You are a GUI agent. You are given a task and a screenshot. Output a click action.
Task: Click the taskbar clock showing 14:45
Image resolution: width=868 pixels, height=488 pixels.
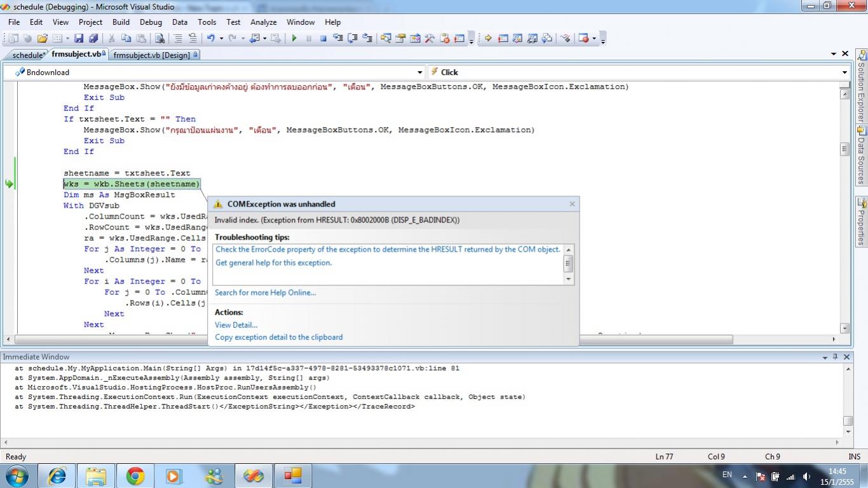coord(837,477)
